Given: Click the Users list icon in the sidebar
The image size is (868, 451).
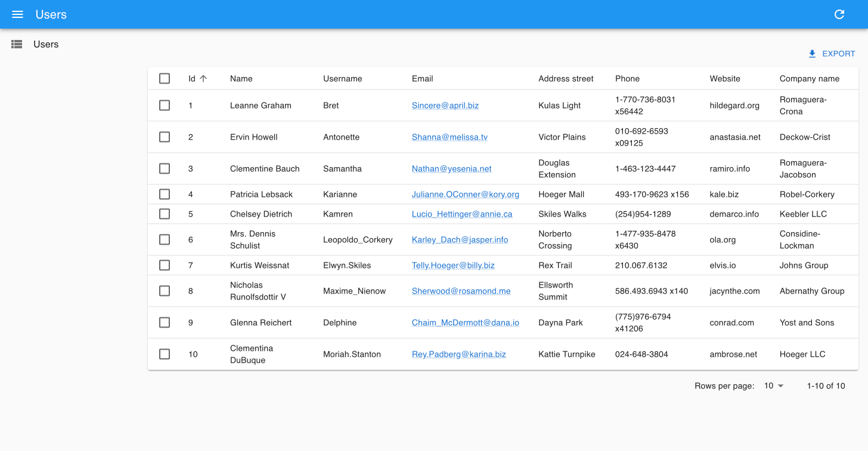Looking at the screenshot, I should [x=17, y=44].
